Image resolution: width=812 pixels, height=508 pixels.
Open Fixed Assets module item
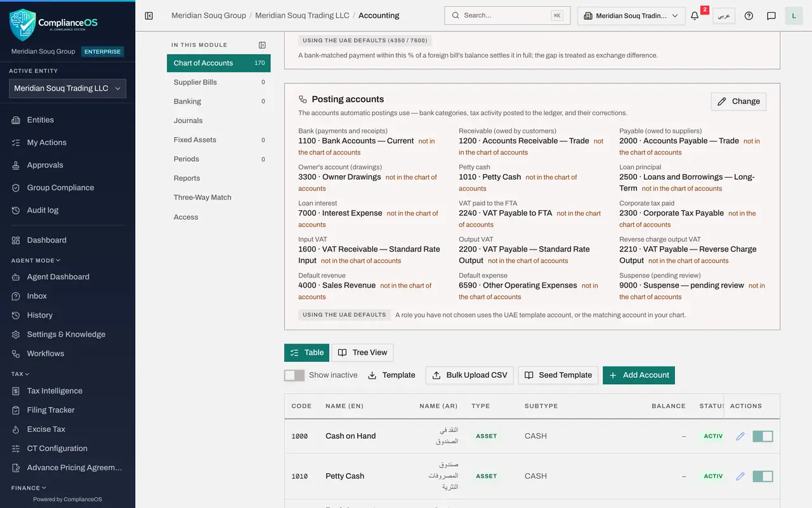(219, 140)
